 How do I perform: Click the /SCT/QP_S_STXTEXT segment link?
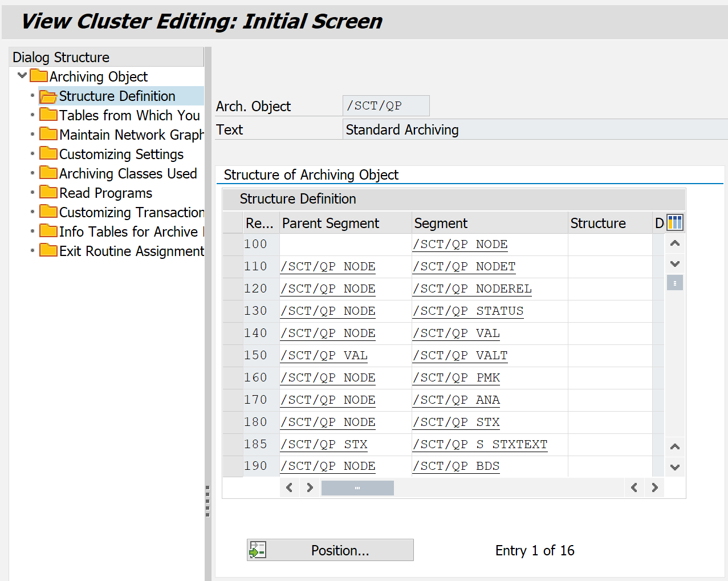coord(480,444)
